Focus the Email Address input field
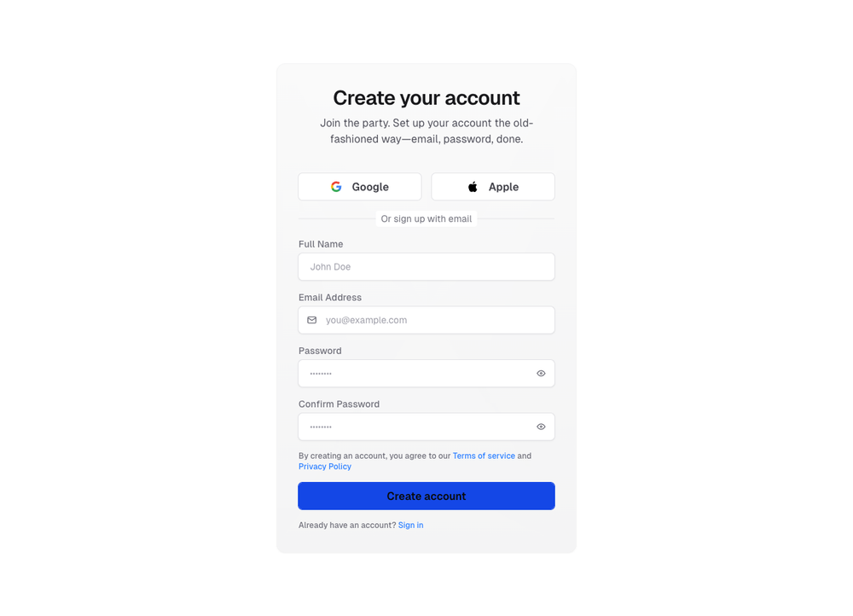 click(426, 320)
